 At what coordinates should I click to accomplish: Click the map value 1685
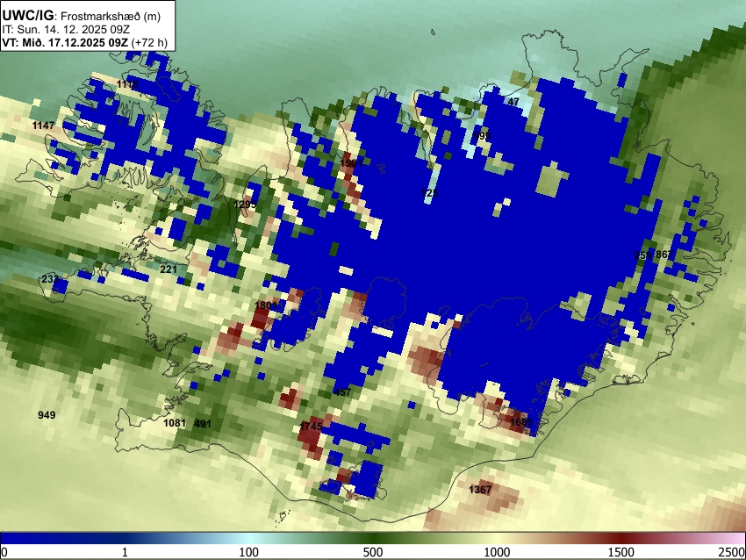pyautogui.click(x=521, y=422)
